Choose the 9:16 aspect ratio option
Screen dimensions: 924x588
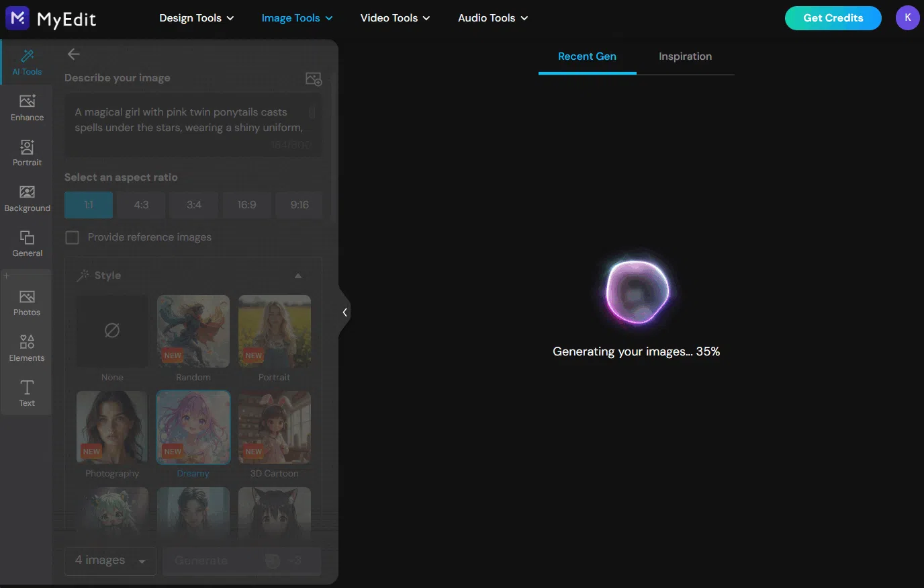(299, 205)
